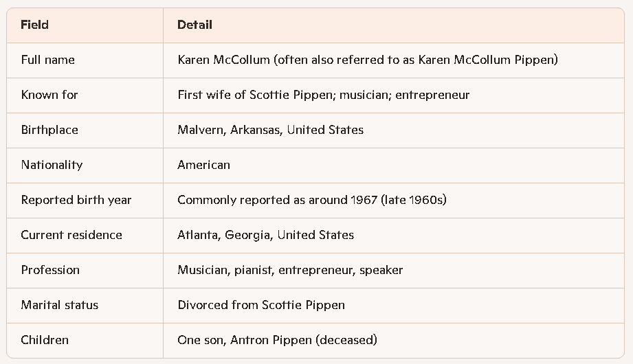Click the Karen McCollum full name detail
This screenshot has height=364, width=633.
click(367, 60)
